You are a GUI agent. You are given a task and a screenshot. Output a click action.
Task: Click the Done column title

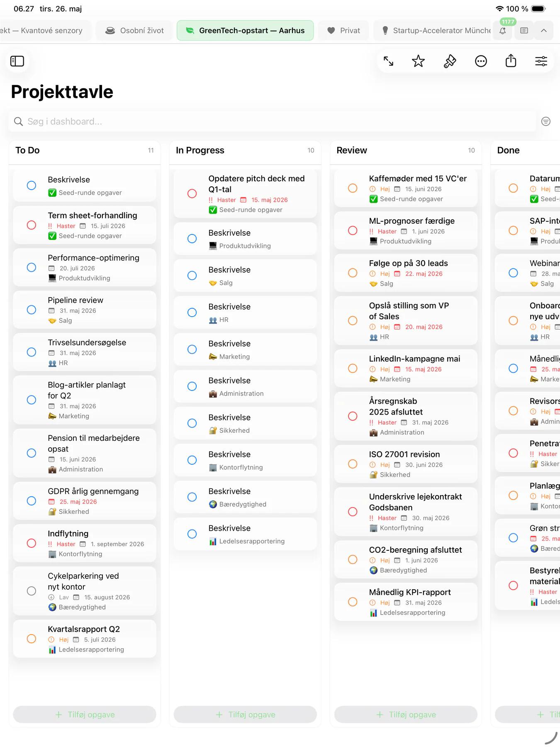click(508, 150)
